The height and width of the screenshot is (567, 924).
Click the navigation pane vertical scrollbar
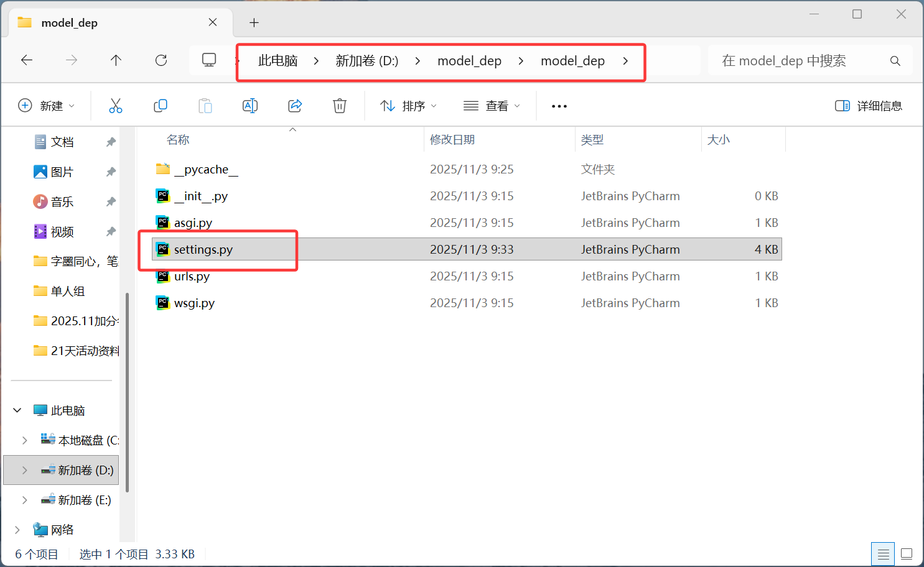tap(128, 392)
